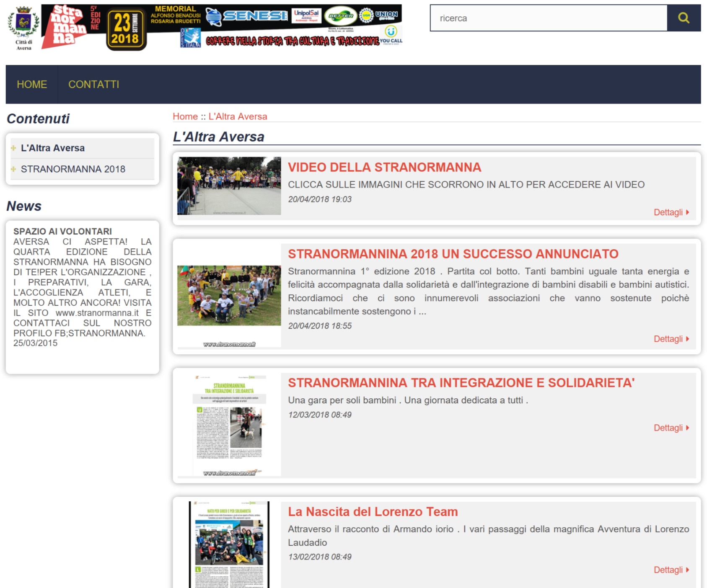Click the magnifying glass search button

pyautogui.click(x=684, y=18)
